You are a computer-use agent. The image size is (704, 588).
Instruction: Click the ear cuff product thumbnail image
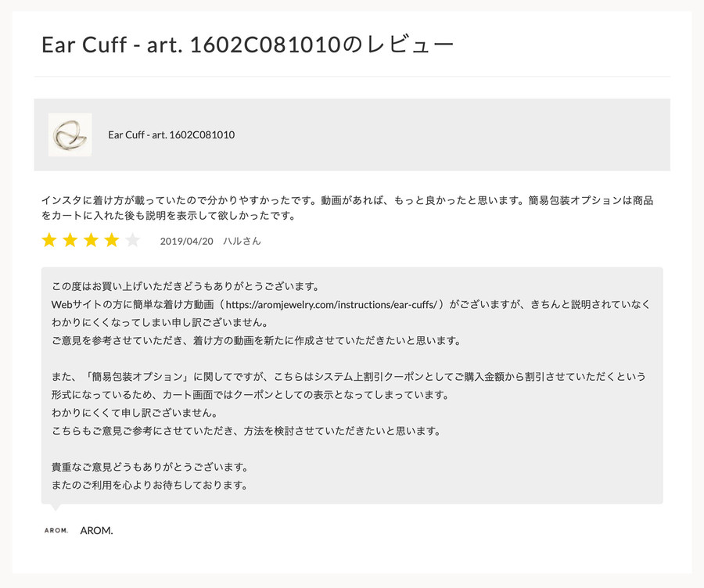70,134
